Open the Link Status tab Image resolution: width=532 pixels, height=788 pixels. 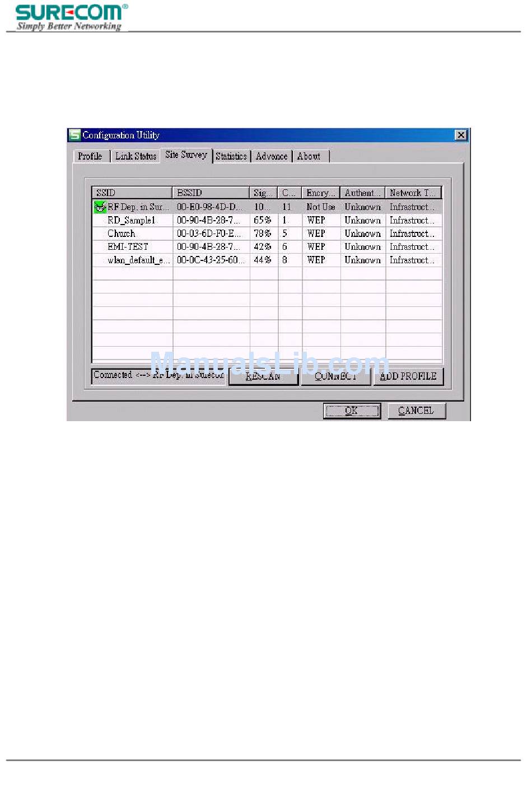pyautogui.click(x=136, y=156)
